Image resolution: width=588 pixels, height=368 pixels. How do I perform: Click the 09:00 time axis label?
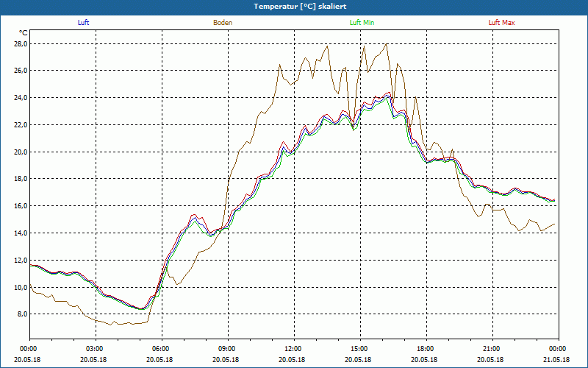pyautogui.click(x=228, y=349)
